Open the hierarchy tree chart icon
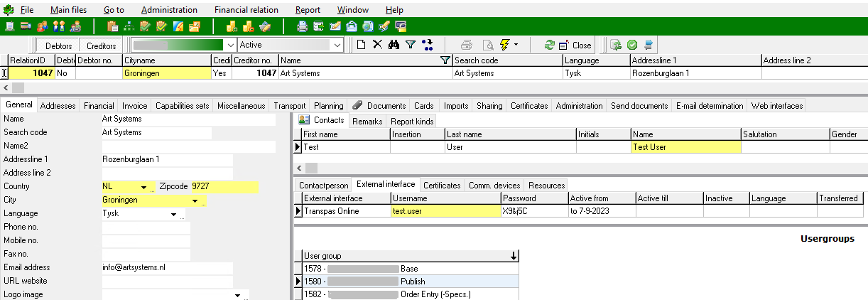868x300 pixels. (x=129, y=26)
